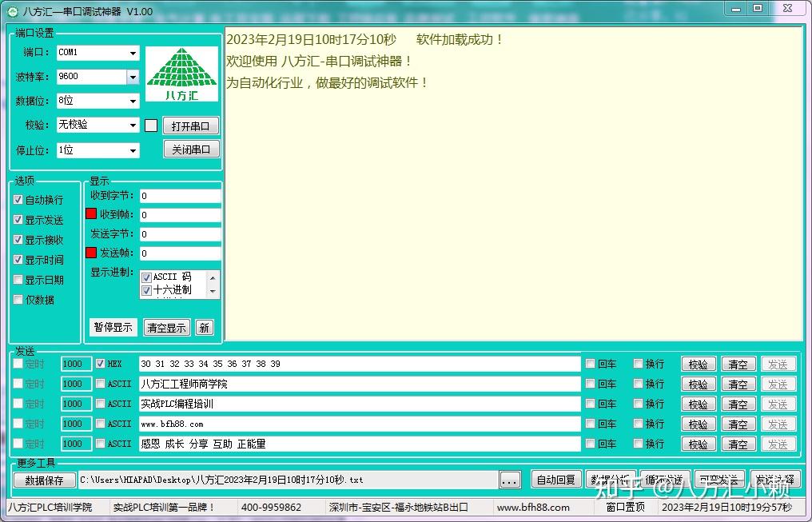Click the 自动回复 button
The height and width of the screenshot is (522, 812).
(556, 480)
